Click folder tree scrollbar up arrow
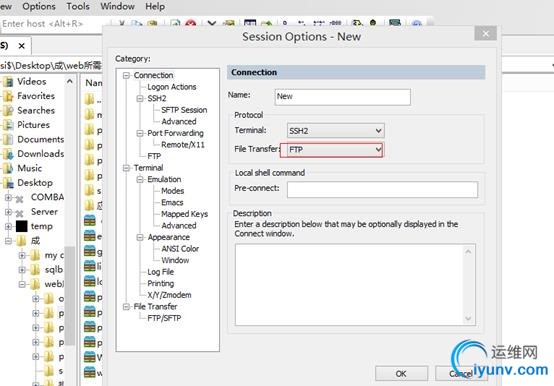The height and width of the screenshot is (386, 554). coord(70,82)
